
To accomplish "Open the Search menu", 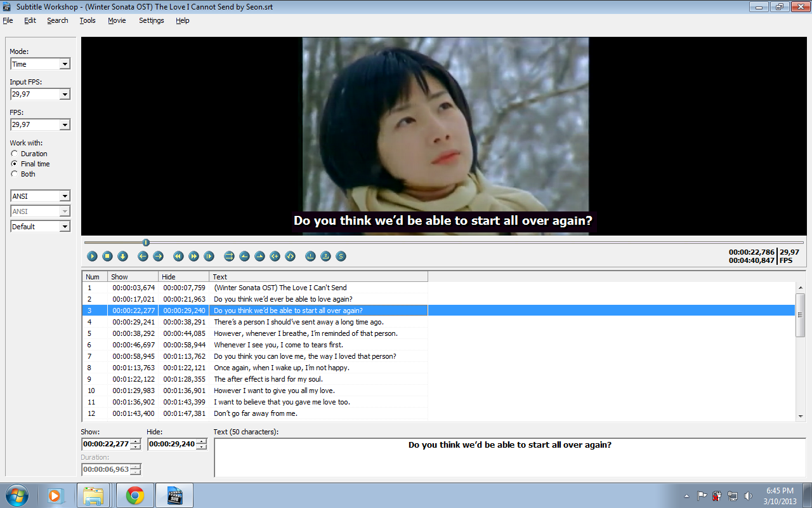I will tap(57, 20).
